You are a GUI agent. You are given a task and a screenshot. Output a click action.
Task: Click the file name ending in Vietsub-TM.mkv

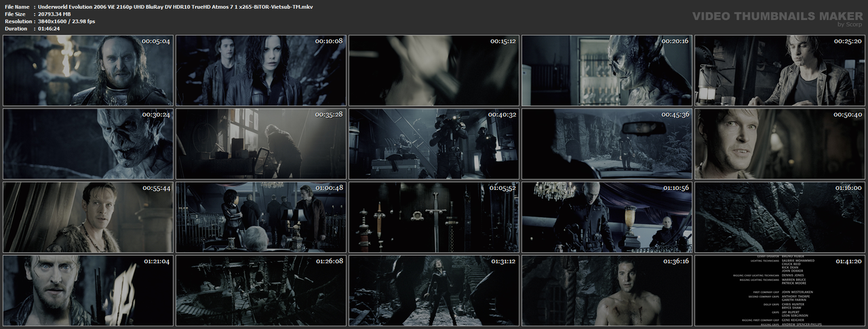(x=176, y=6)
